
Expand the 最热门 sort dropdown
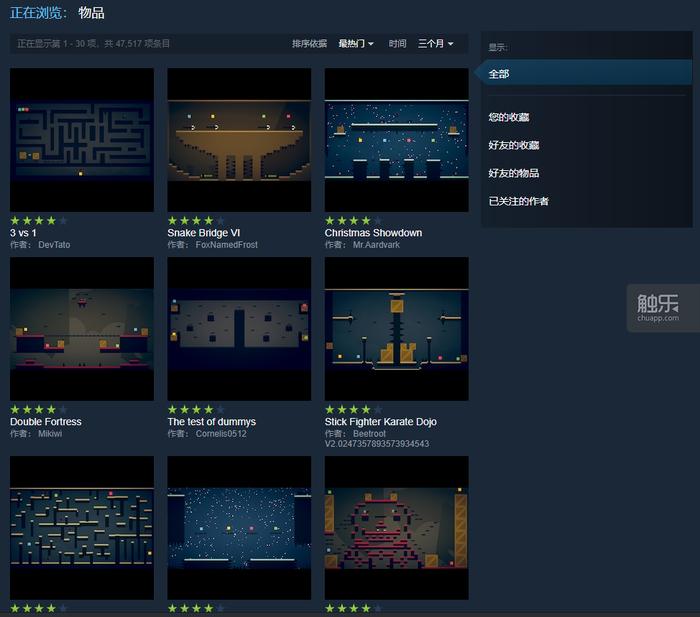tap(356, 44)
